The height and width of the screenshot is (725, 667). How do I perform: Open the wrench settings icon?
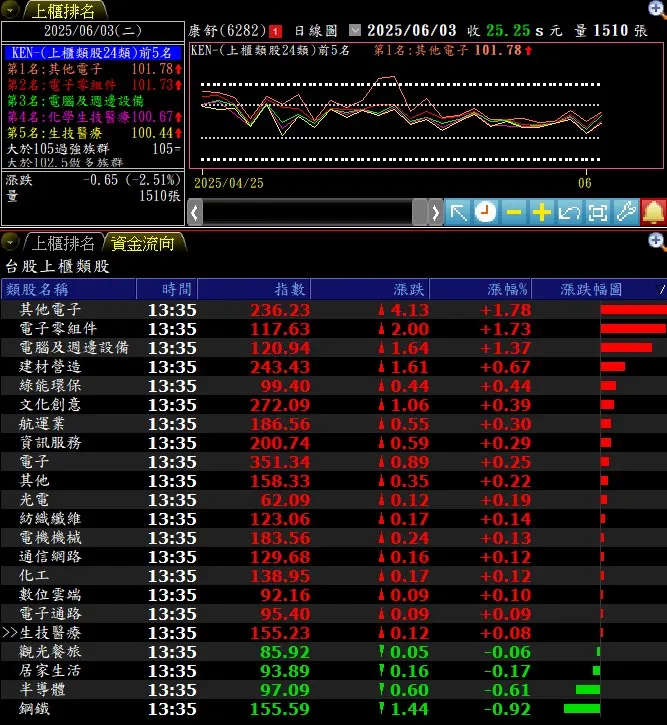pos(626,213)
